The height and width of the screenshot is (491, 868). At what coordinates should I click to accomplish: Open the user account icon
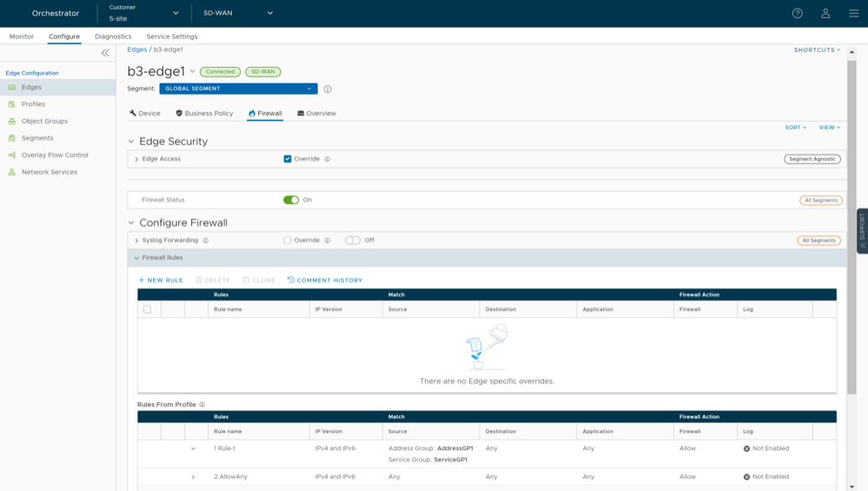[825, 13]
